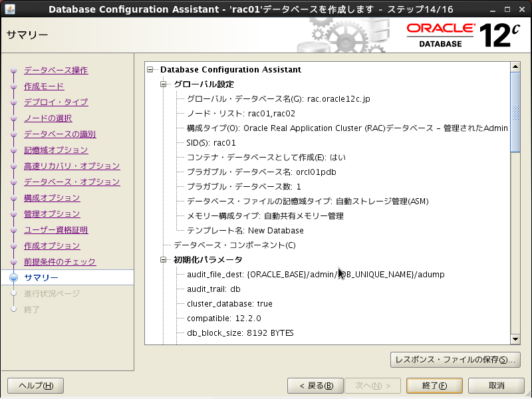
Task: Click the グローバル設定 heading text
Action: pos(204,84)
